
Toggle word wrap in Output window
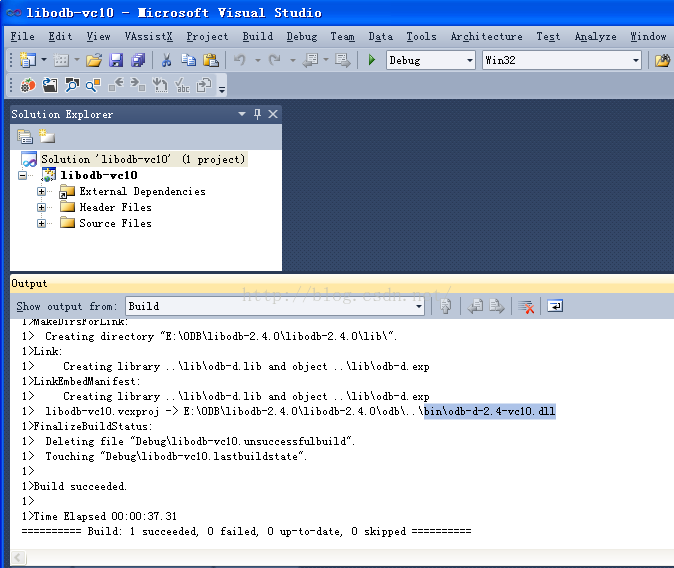[555, 306]
